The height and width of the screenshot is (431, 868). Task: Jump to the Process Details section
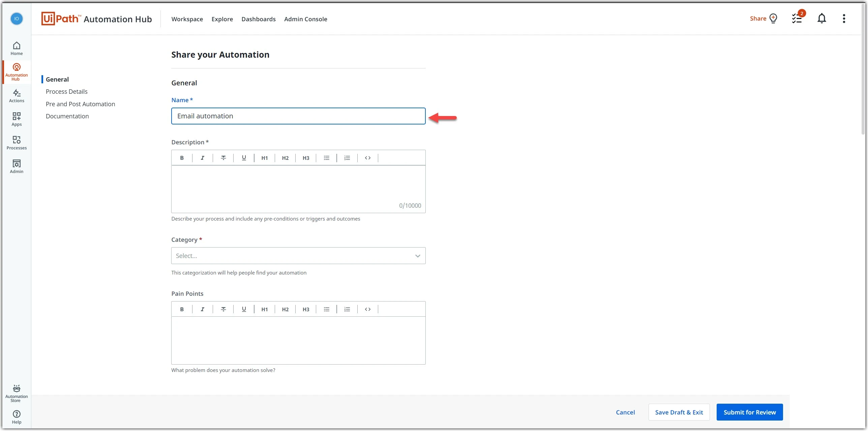pos(66,91)
